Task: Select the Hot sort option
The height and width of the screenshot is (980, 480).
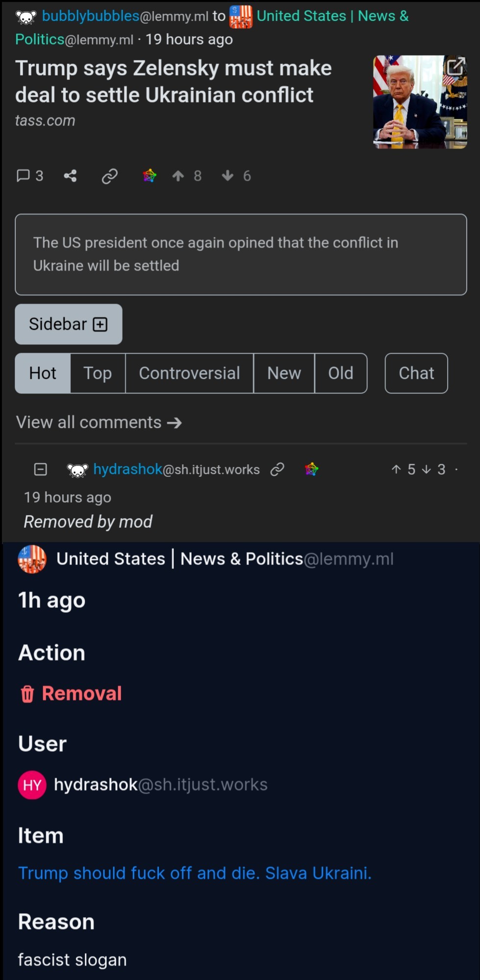Action: click(43, 373)
